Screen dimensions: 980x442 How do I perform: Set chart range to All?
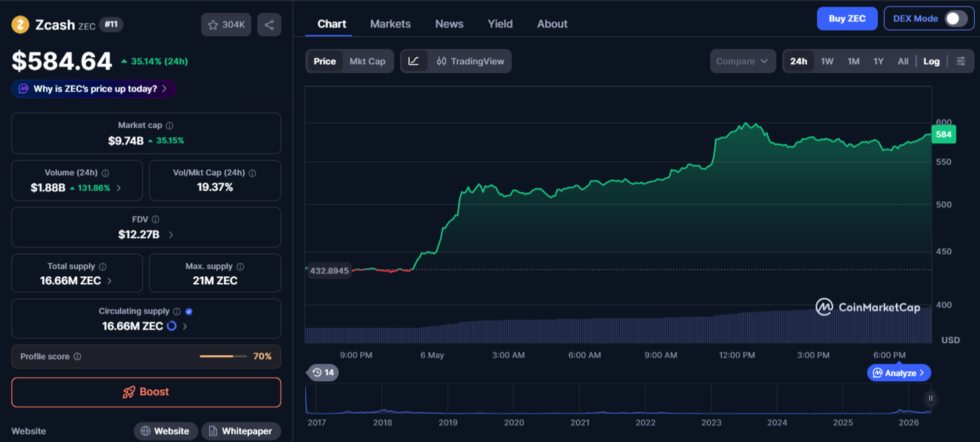tap(903, 61)
